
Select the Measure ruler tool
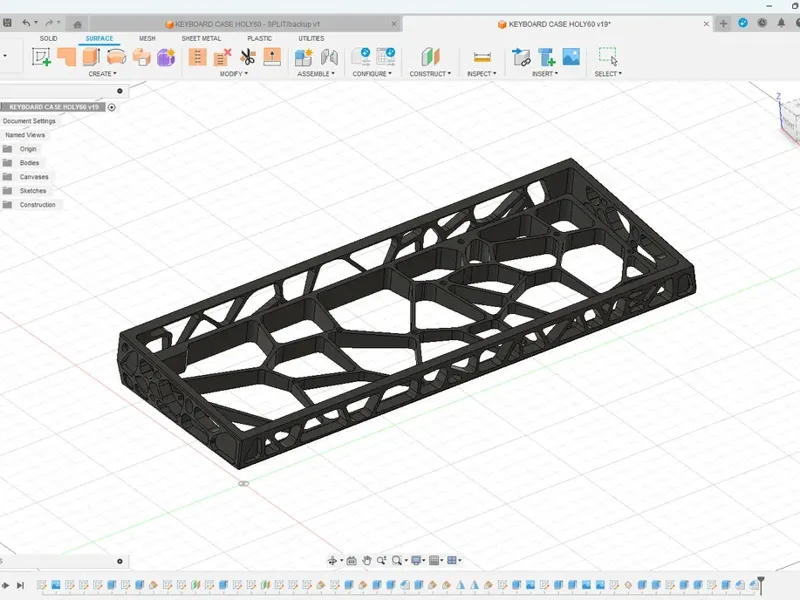point(482,57)
